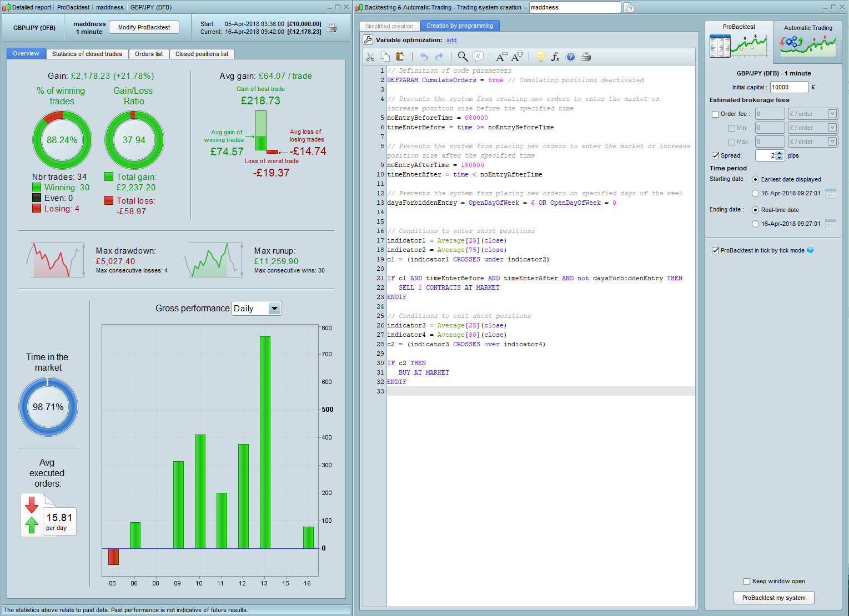Image resolution: width=849 pixels, height=616 pixels.
Task: Uncheck ProBacktest in tick by tick mode
Action: (715, 251)
